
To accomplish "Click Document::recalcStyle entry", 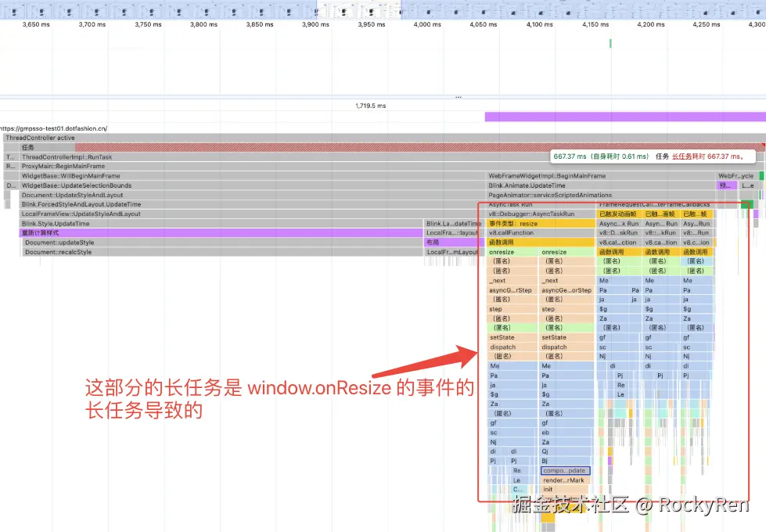I will [x=223, y=252].
